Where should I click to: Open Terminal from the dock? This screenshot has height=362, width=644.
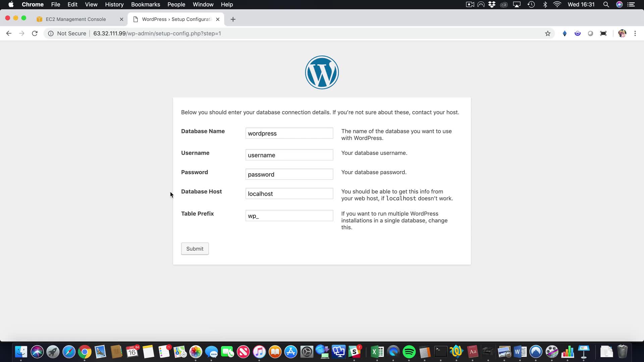point(440,352)
